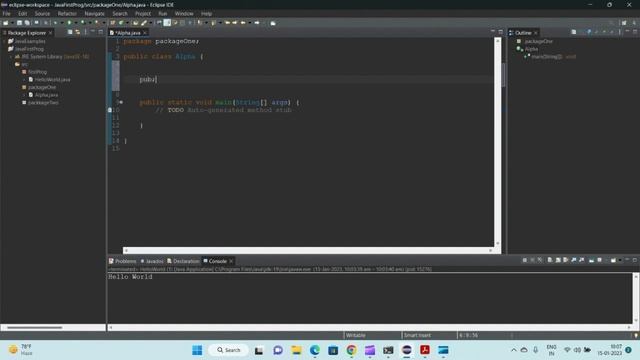The height and width of the screenshot is (360, 640).
Task: Close the Alpha.java editor tab
Action: 145,33
